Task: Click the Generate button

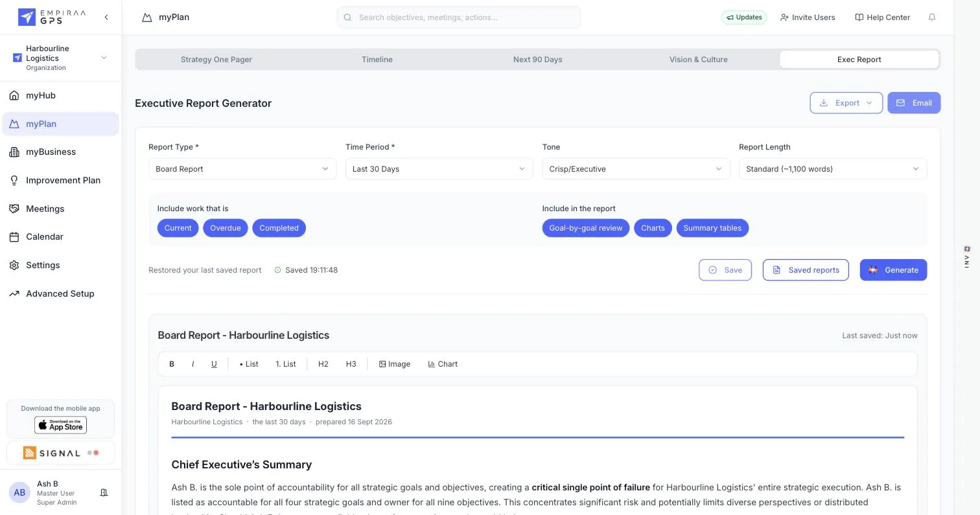Action: (893, 270)
